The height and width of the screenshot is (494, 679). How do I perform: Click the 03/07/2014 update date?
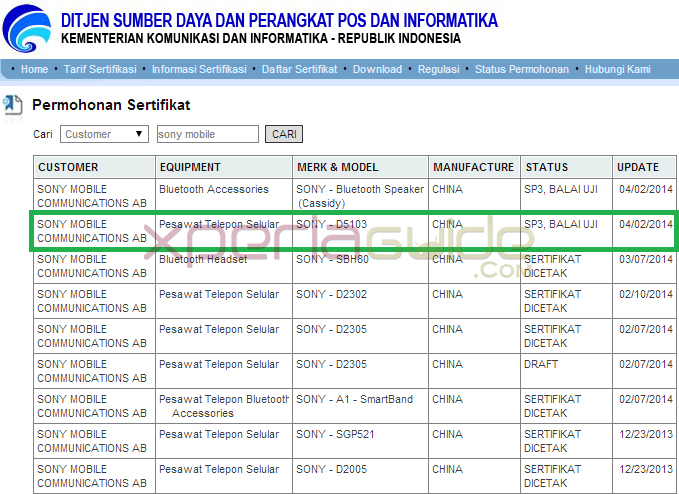click(646, 259)
